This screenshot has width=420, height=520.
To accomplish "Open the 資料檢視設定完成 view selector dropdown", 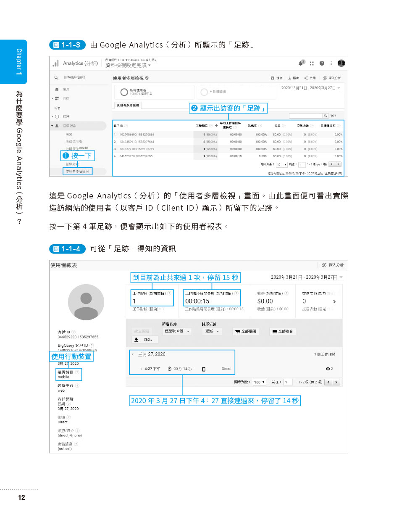I will pos(128,65).
